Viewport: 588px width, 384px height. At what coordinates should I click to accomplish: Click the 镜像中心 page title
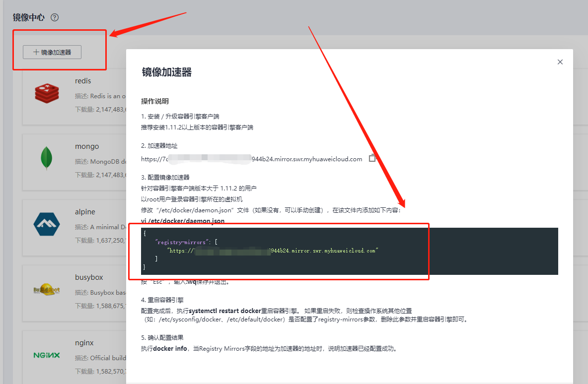click(x=29, y=17)
